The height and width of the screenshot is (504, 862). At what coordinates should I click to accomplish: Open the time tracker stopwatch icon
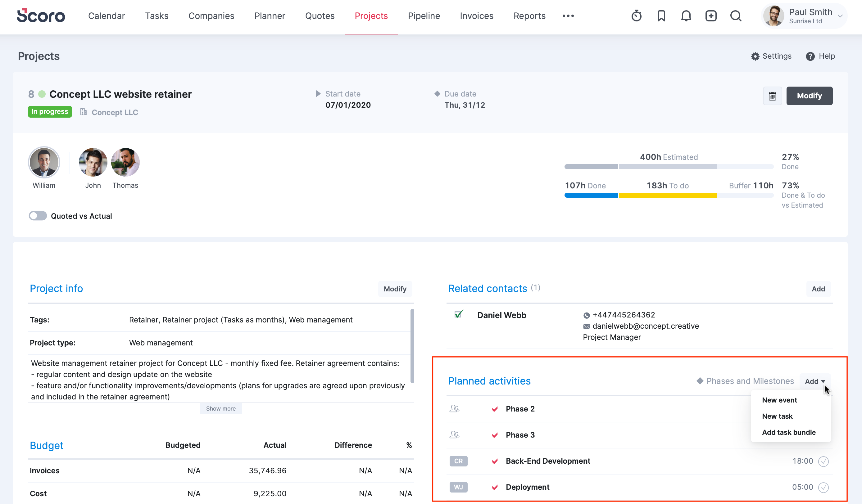click(x=636, y=16)
